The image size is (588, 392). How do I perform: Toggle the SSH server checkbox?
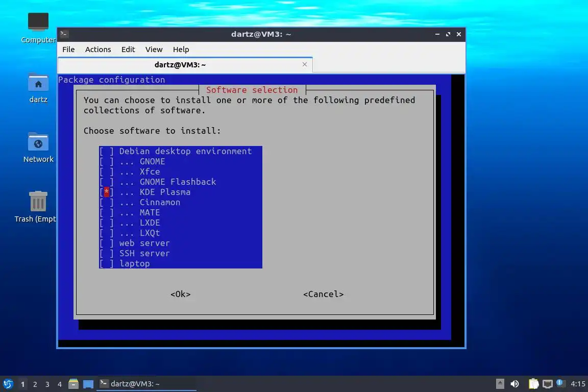107,253
